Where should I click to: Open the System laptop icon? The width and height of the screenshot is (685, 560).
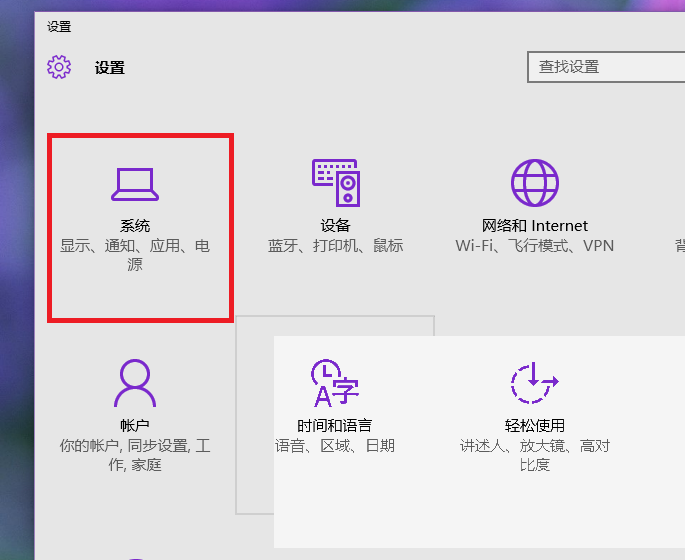click(x=135, y=184)
